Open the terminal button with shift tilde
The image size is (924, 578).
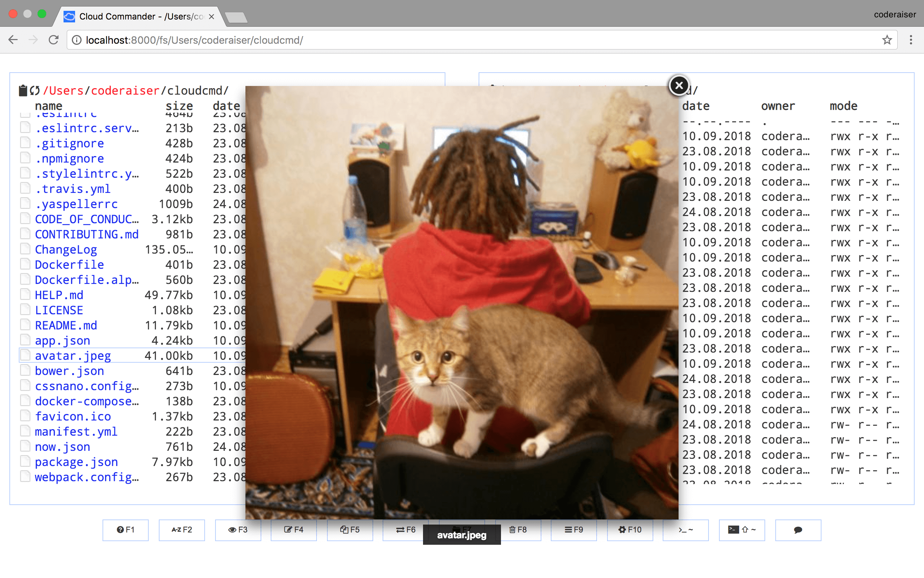pos(742,530)
